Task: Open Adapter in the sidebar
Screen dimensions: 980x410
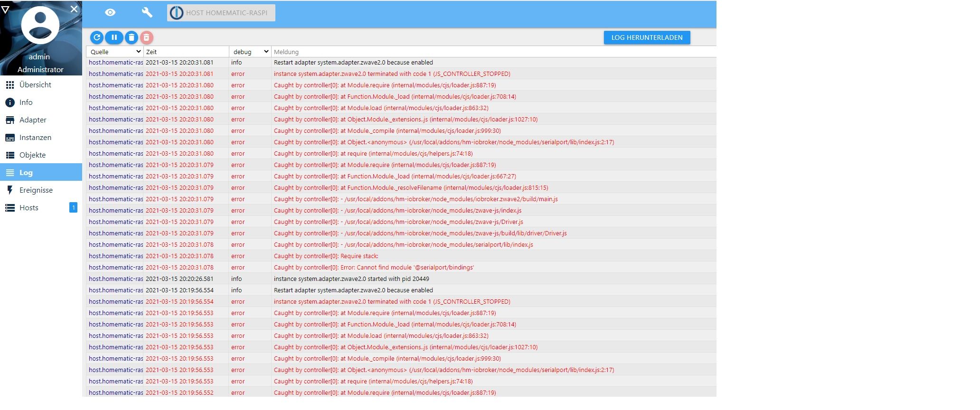Action: (x=41, y=120)
